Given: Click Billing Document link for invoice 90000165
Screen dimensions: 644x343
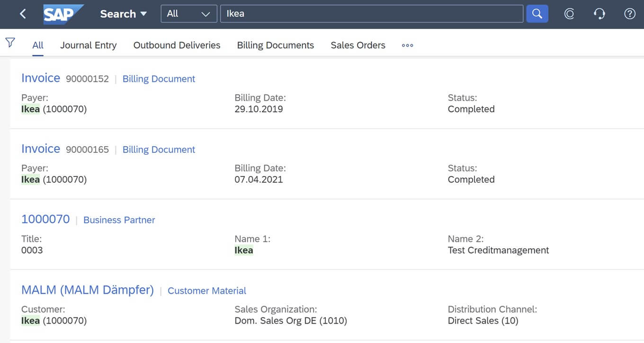Looking at the screenshot, I should tap(159, 150).
